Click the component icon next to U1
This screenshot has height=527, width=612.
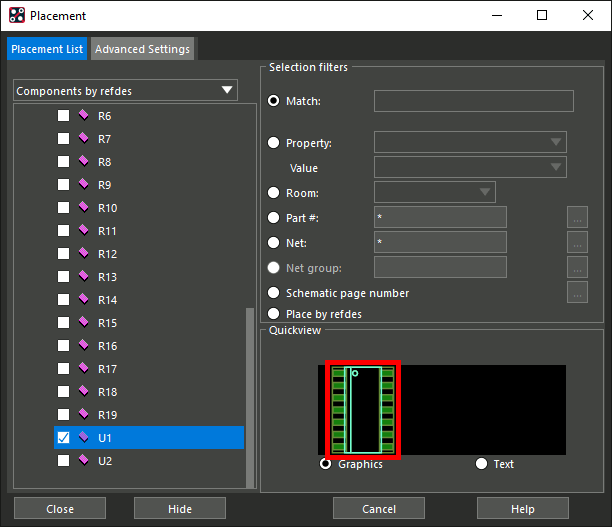click(83, 437)
